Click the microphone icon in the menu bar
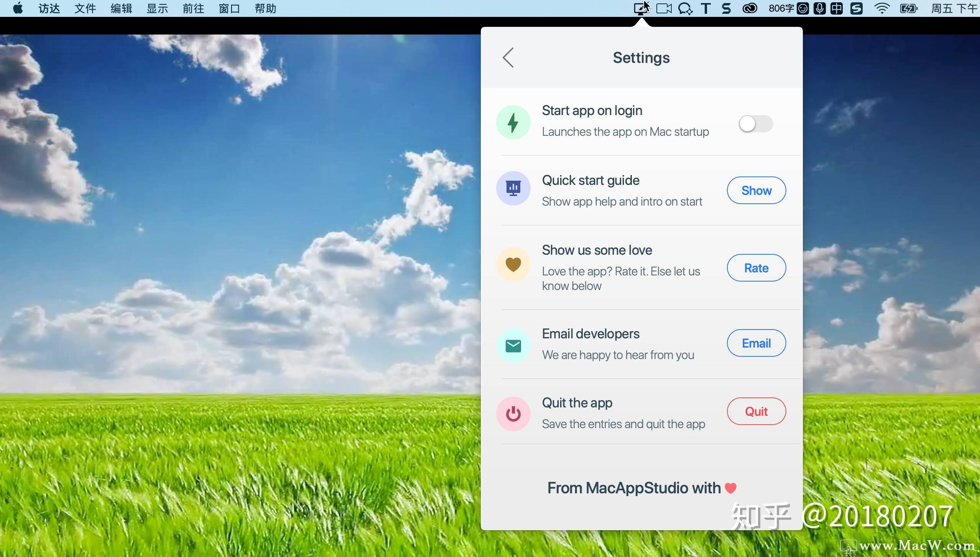This screenshot has width=980, height=557. (x=819, y=8)
